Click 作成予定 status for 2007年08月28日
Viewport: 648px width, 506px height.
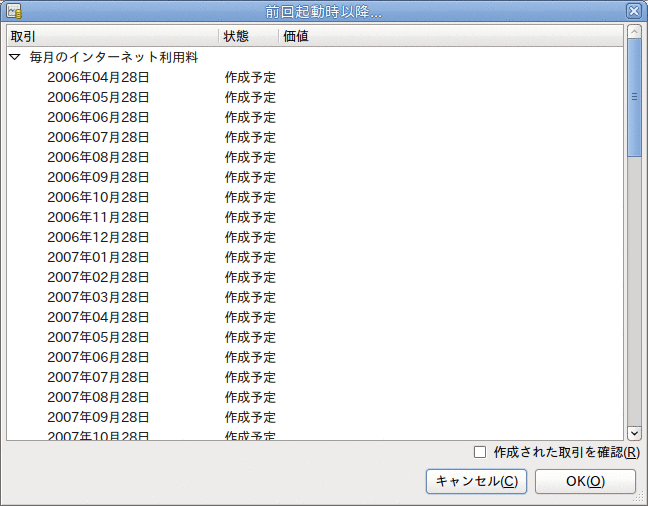[250, 397]
